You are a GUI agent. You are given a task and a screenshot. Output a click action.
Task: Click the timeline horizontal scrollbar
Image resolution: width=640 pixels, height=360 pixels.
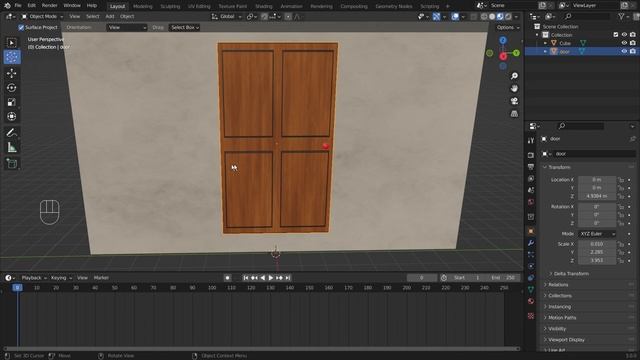coord(262,349)
